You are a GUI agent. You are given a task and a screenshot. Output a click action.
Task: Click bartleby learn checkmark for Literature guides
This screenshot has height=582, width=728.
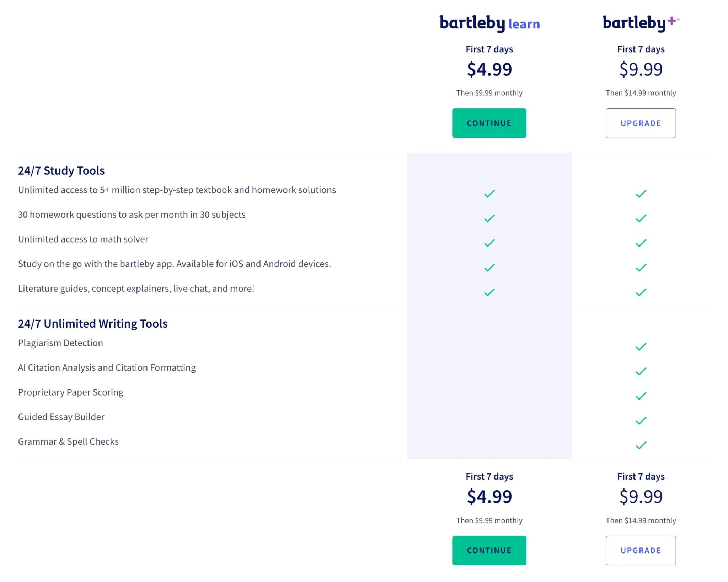pos(489,292)
